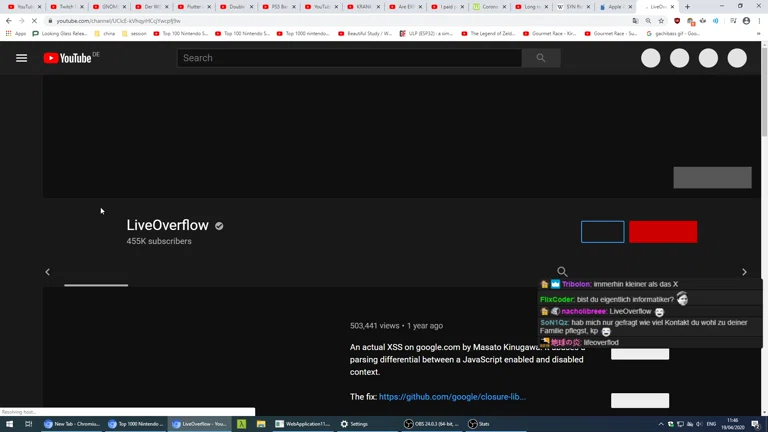Screen dimensions: 768x432
Task: Bookmark this page with the star icon
Action: (x=661, y=21)
